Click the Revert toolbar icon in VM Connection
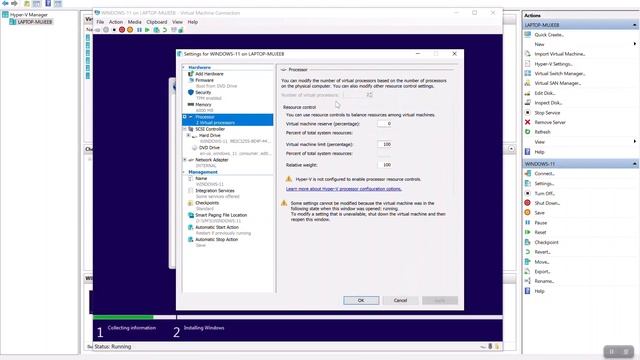Screen dimensions: 640x360 [x=164, y=30]
